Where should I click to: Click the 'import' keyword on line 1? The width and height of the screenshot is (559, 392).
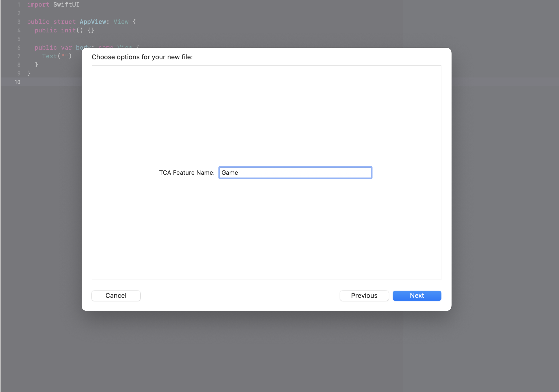pyautogui.click(x=38, y=5)
